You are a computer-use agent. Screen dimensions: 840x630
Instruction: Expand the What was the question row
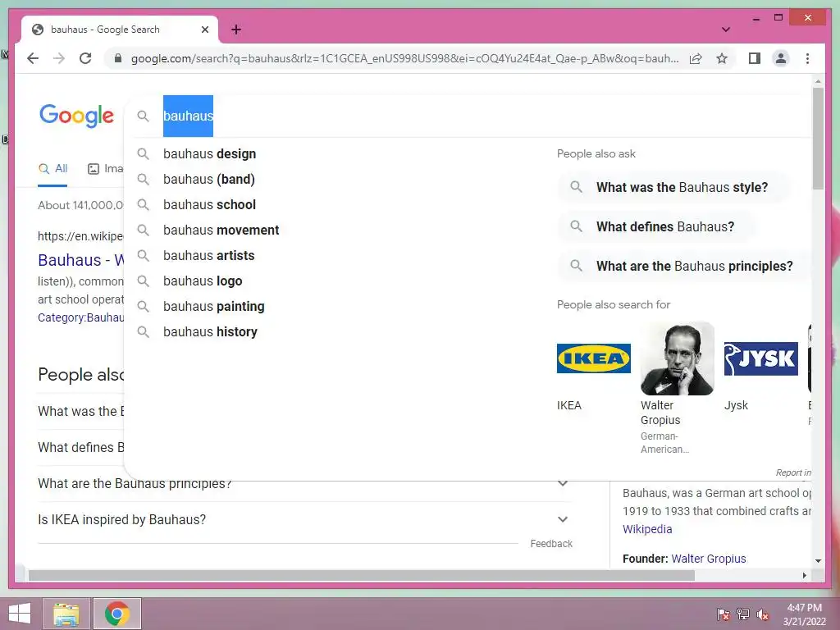click(x=80, y=412)
